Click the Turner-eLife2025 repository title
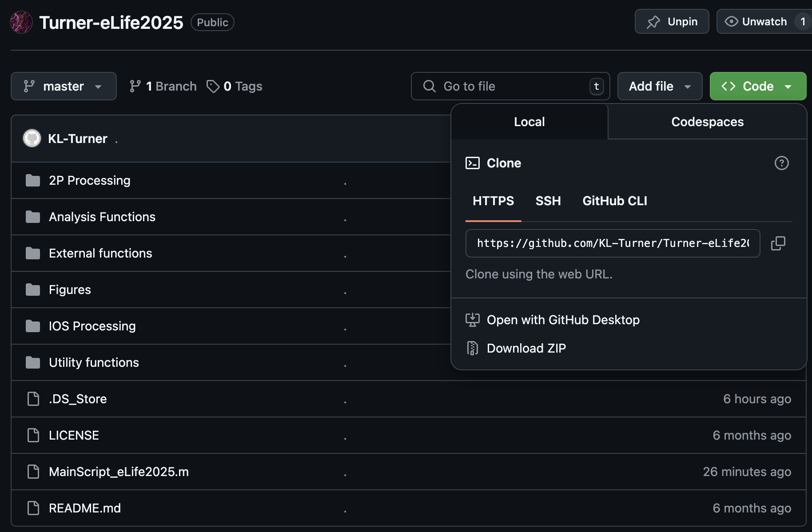The width and height of the screenshot is (812, 532). point(111,22)
